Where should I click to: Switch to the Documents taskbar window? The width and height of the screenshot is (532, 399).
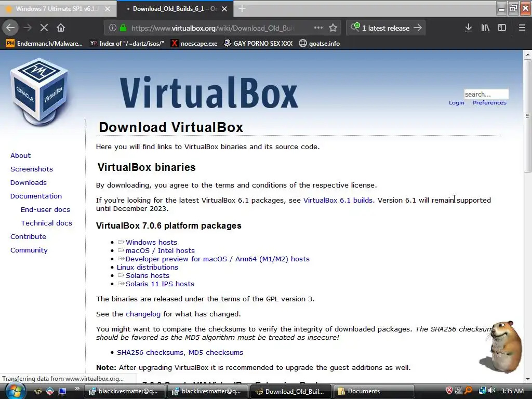[373, 391]
